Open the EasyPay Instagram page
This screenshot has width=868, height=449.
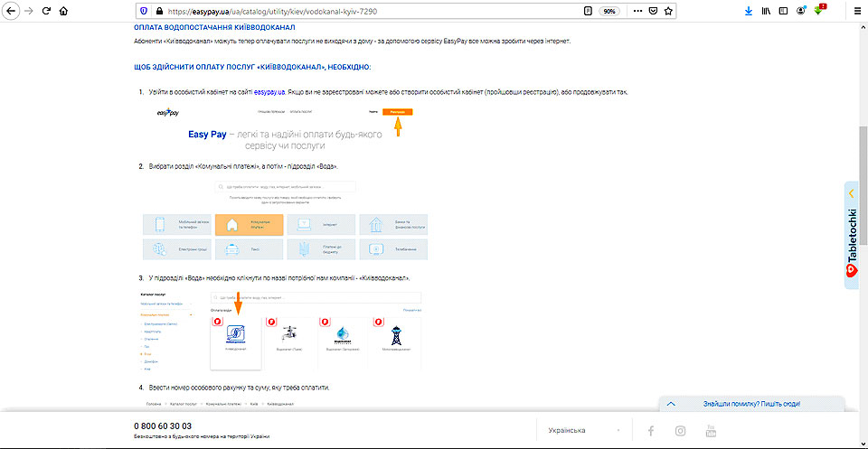point(680,430)
